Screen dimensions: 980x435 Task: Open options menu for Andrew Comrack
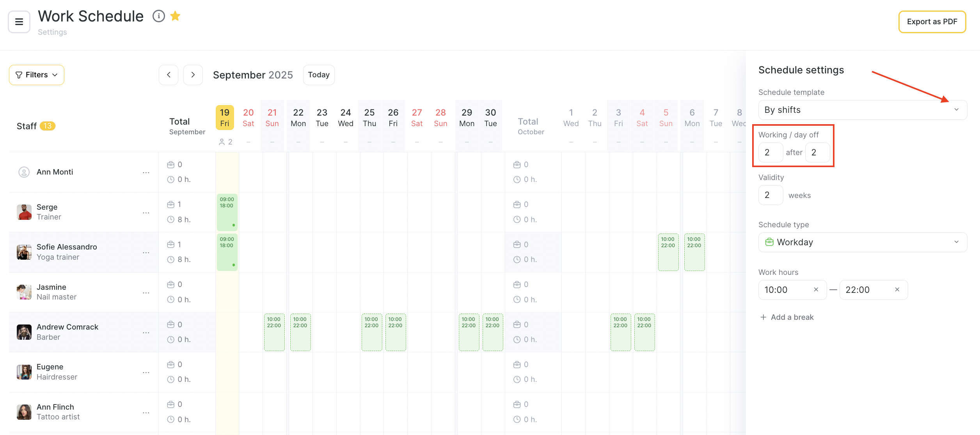coord(146,333)
